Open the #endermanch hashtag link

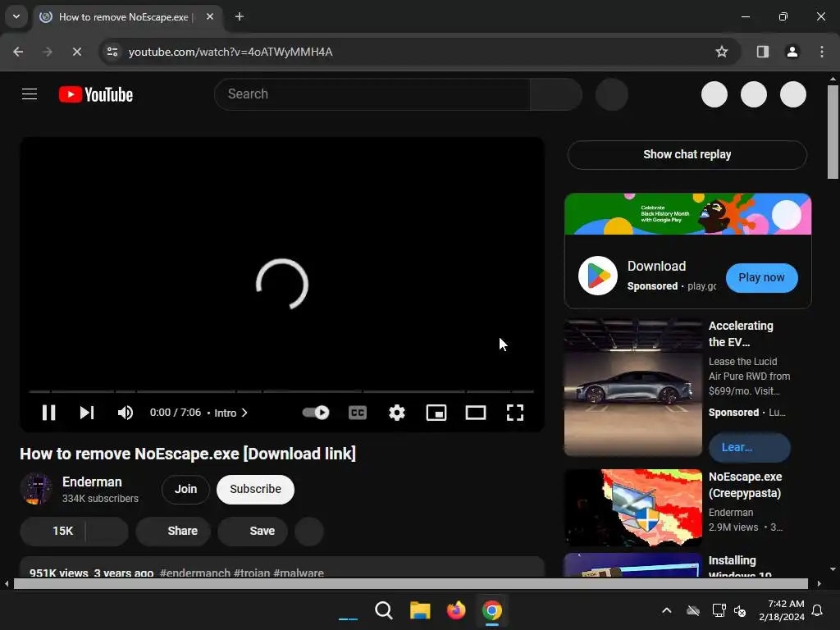coord(195,573)
